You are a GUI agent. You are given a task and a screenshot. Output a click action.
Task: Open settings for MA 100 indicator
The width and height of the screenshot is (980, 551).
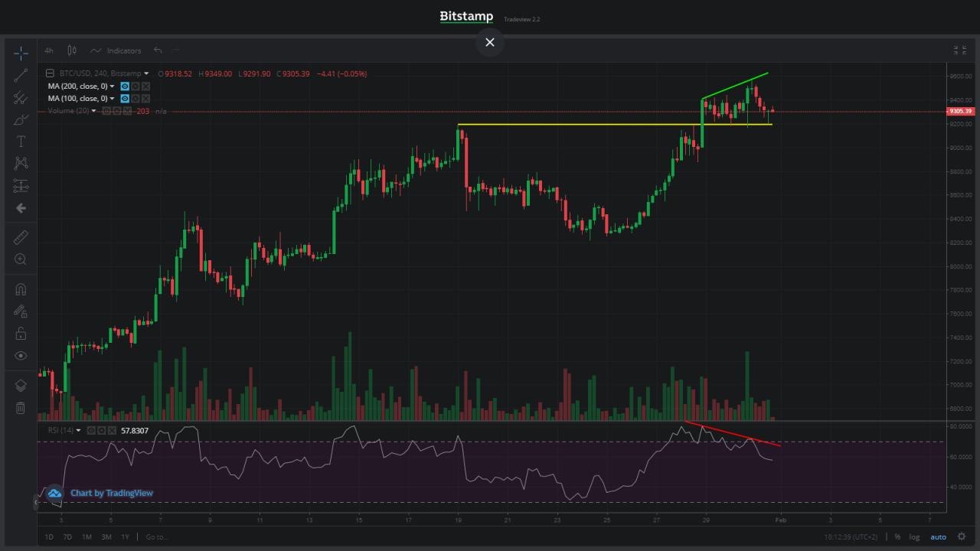coord(136,99)
